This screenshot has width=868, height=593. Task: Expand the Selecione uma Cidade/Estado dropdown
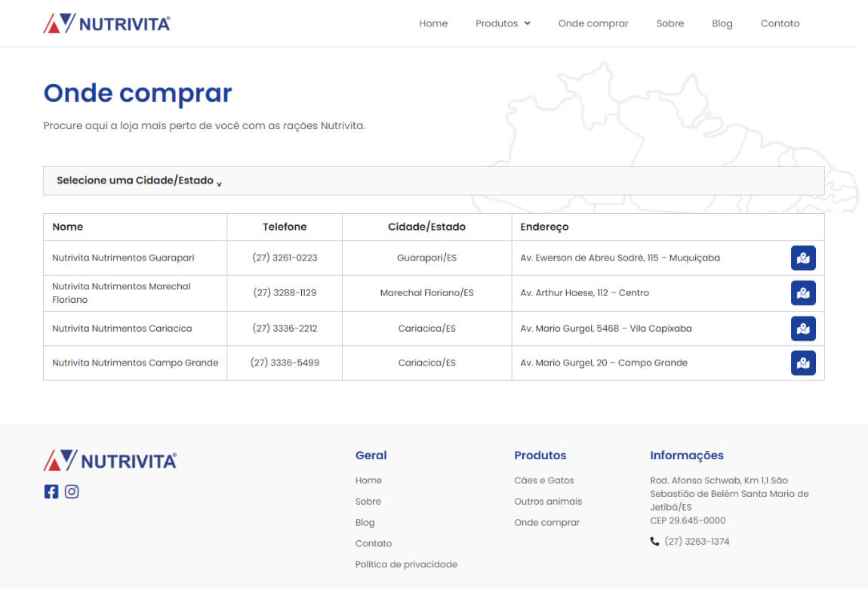tap(139, 181)
